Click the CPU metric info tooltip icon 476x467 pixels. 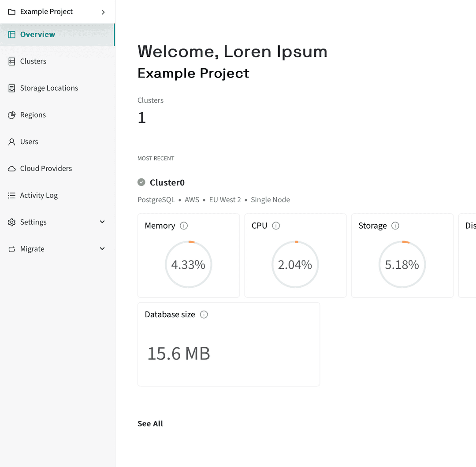point(276,225)
